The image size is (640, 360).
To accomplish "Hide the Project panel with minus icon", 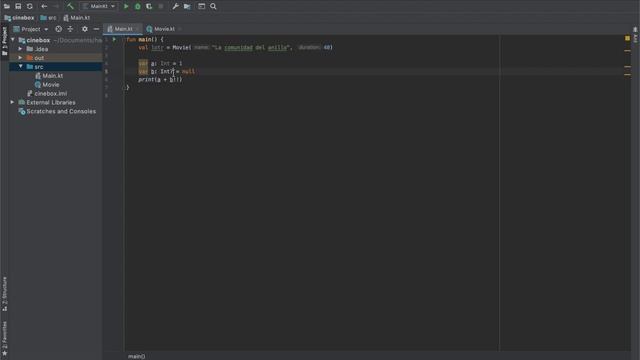I will click(96, 29).
